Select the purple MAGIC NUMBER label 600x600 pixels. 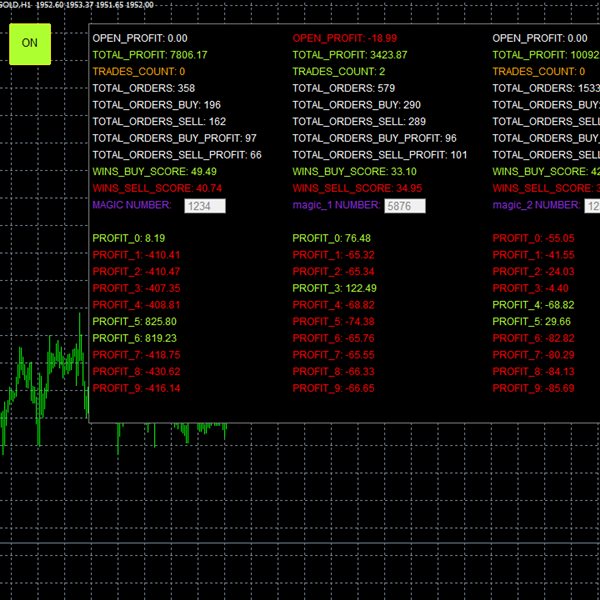pyautogui.click(x=132, y=205)
